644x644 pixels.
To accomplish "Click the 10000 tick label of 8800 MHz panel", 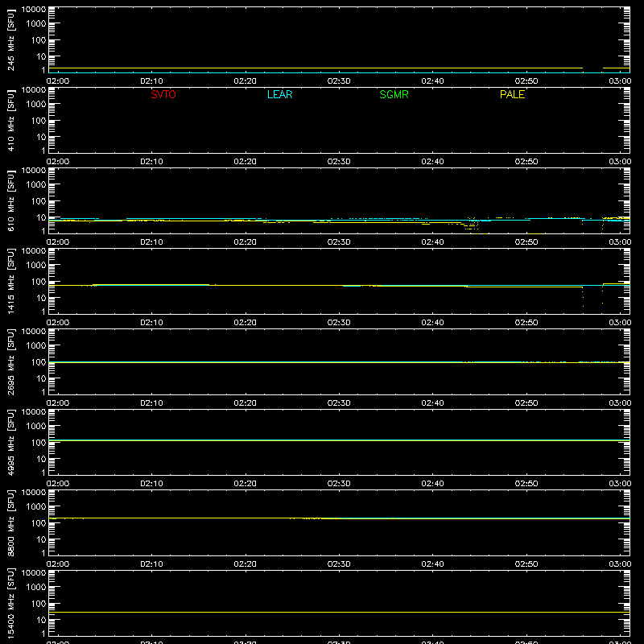I will [x=34, y=493].
